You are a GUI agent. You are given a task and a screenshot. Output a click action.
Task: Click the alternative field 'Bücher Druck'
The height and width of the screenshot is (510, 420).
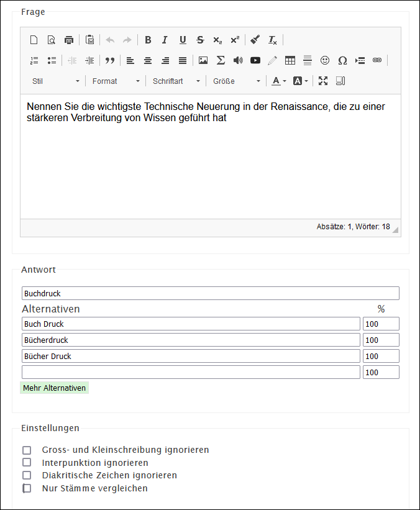[x=191, y=356]
